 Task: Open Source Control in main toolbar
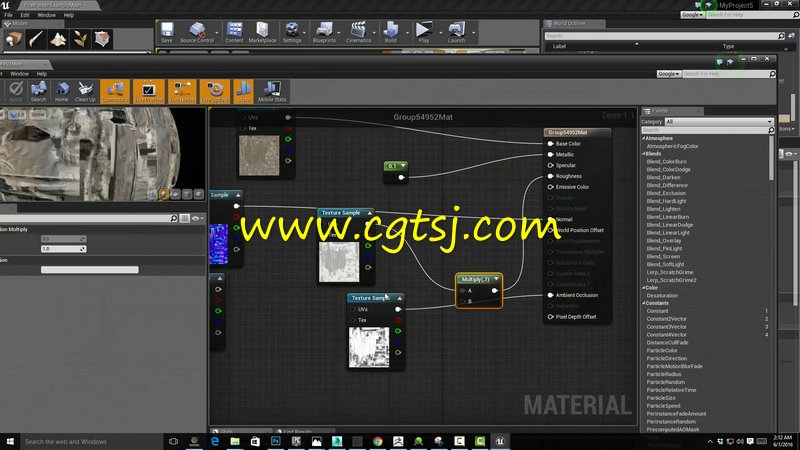tap(197, 32)
